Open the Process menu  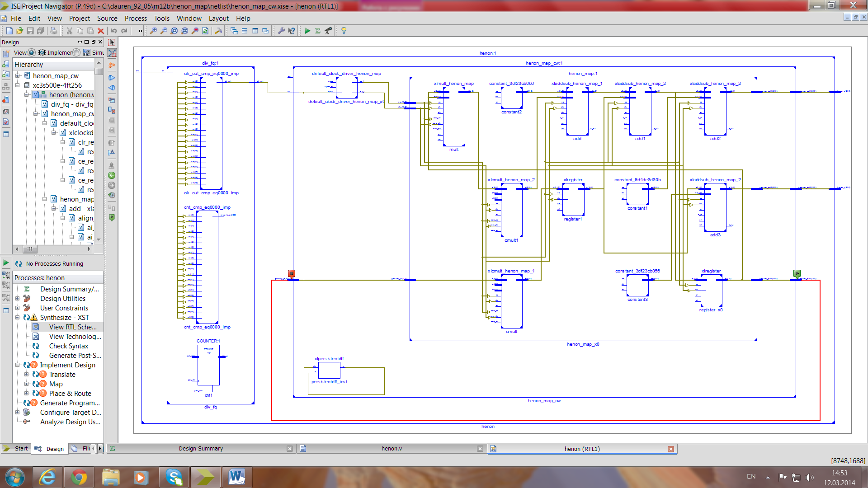pos(136,19)
